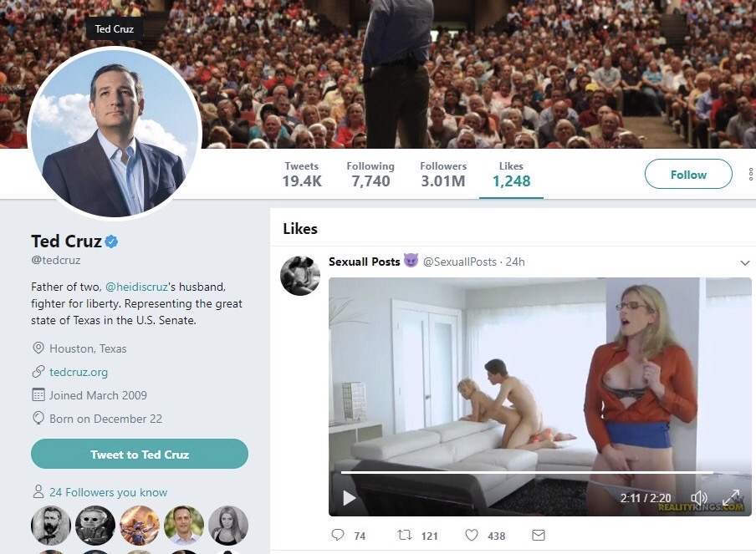Switch to the Followers 3.01M tab
This screenshot has height=554, width=756.
pyautogui.click(x=443, y=174)
